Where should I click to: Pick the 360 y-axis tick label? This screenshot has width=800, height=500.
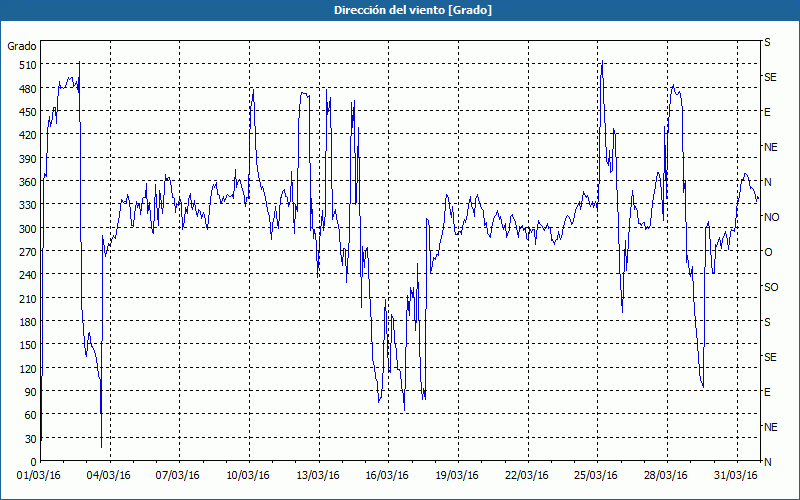click(28, 182)
